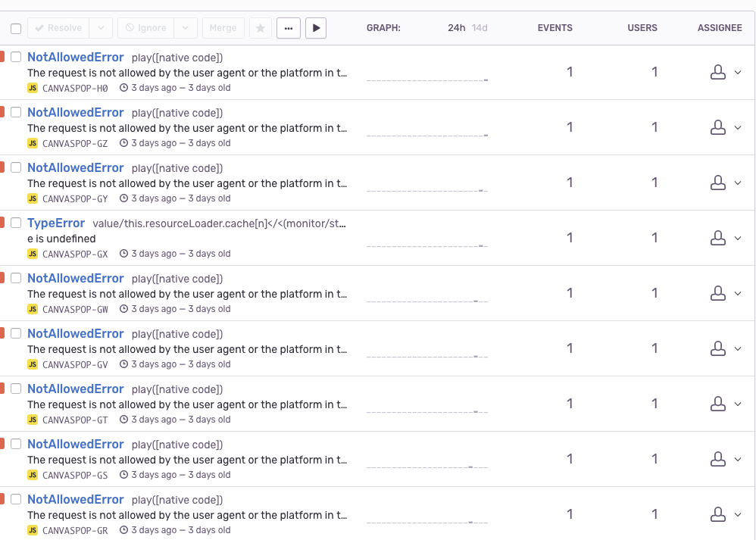
Task: Expand assignee chevron for CANVASPOP-GS
Action: (x=738, y=460)
